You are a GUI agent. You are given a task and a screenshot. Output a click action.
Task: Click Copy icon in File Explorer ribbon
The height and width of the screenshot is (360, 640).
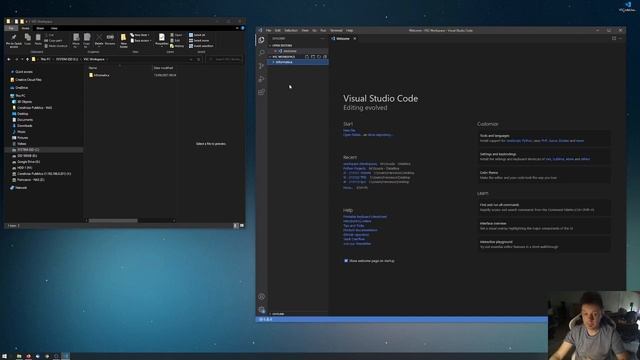click(x=27, y=39)
